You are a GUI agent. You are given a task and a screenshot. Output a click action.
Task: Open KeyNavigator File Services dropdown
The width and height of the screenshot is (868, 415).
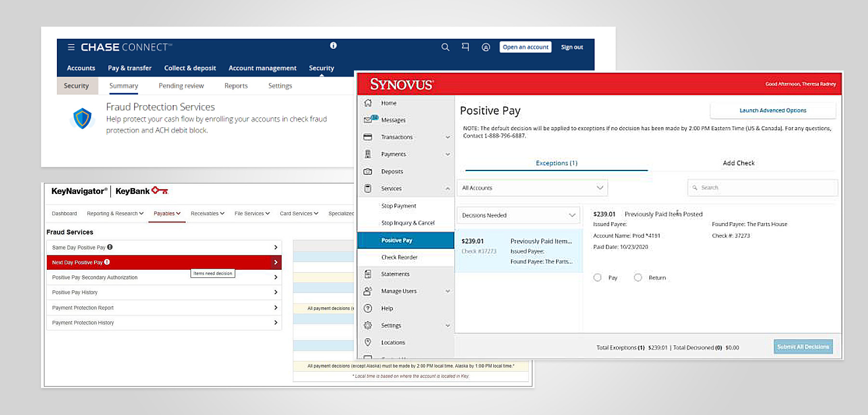point(252,213)
